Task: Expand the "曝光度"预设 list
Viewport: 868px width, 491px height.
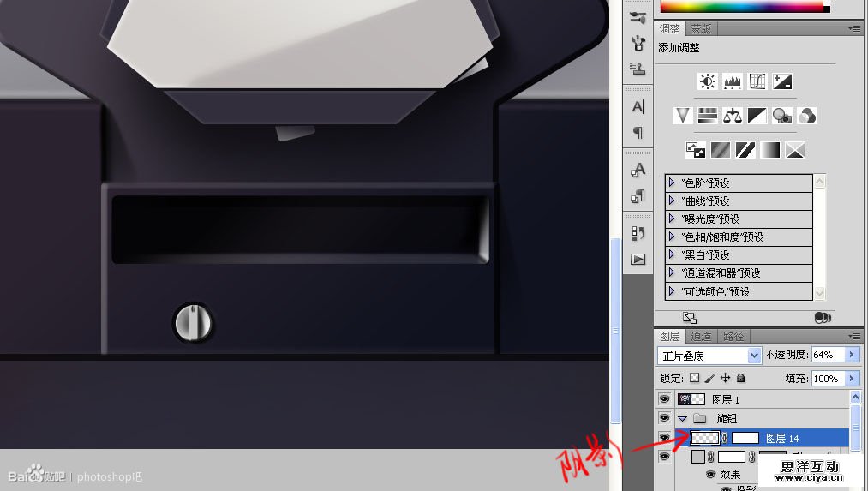Action: tap(672, 219)
